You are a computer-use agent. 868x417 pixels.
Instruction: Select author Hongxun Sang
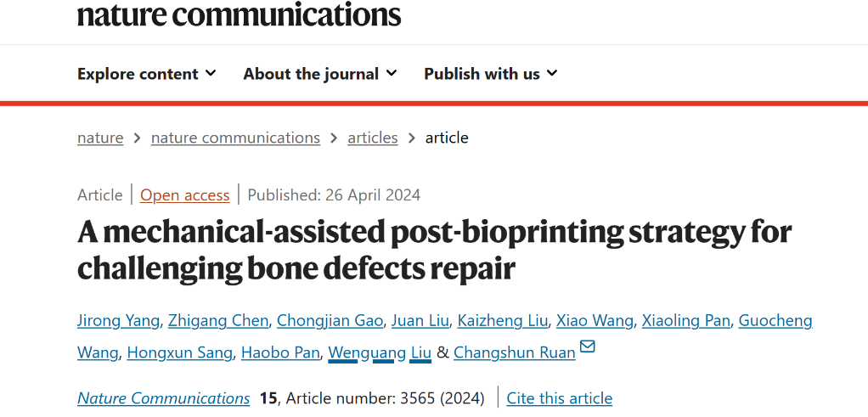click(x=179, y=352)
